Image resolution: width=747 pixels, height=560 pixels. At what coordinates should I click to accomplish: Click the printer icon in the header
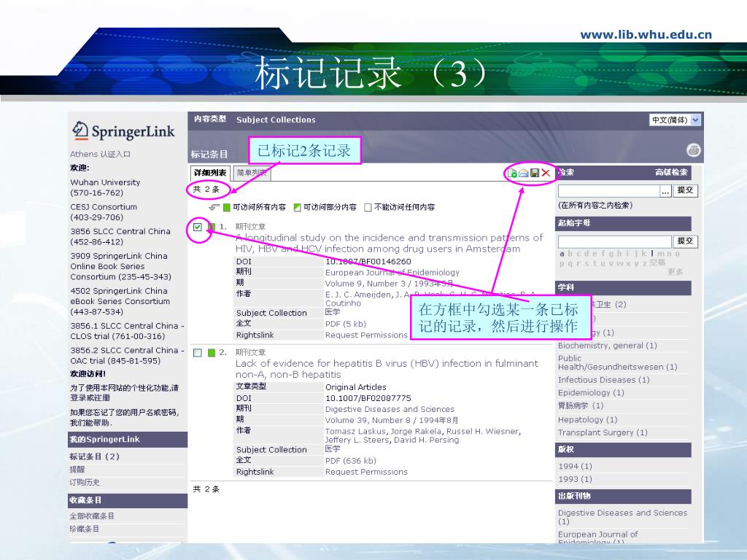point(693,150)
